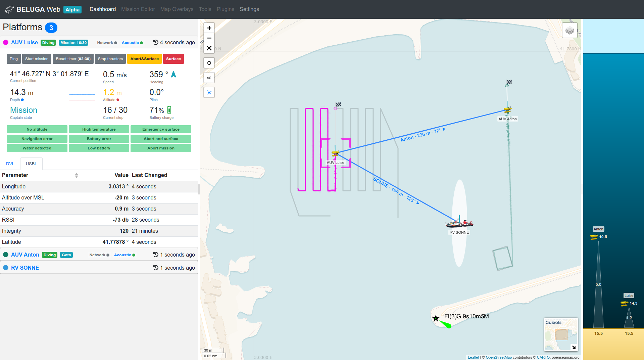Screen dimensions: 644x360
Task: Toggle fullscreen map view
Action: (209, 48)
